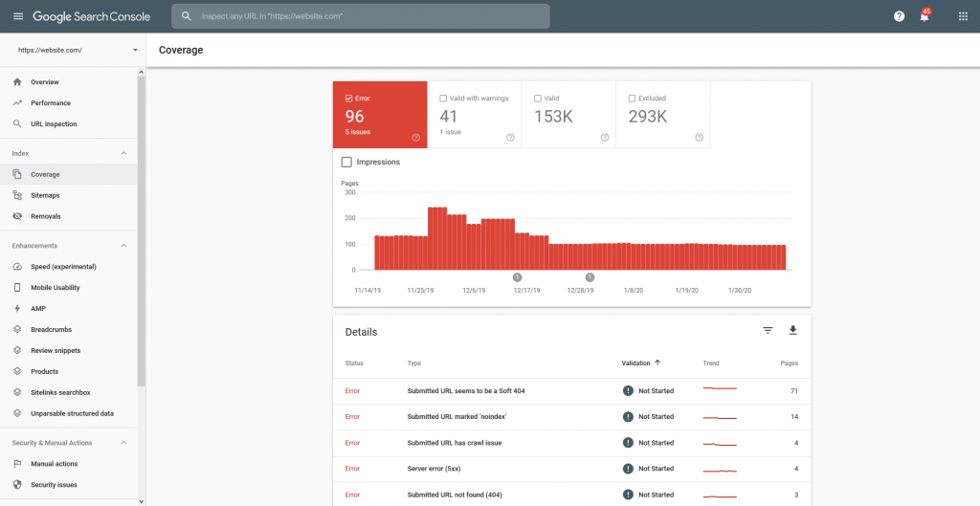Image resolution: width=980 pixels, height=506 pixels.
Task: Collapse the Enhancements section
Action: tap(123, 246)
